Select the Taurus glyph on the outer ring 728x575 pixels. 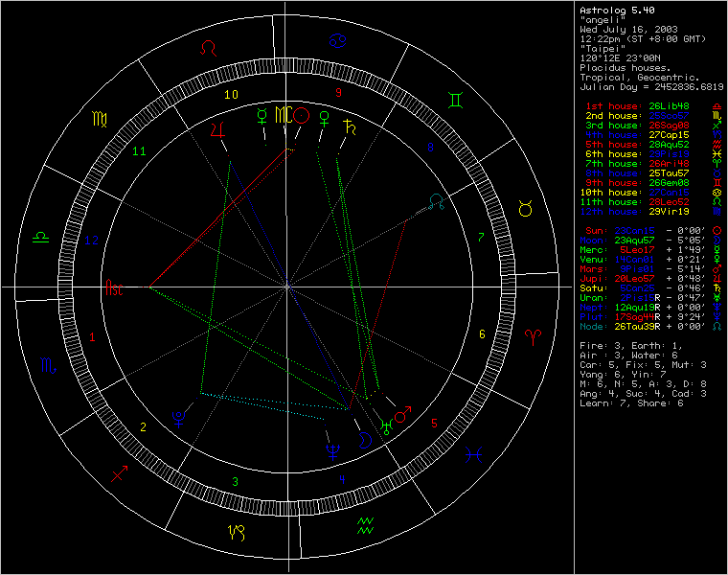pyautogui.click(x=526, y=207)
